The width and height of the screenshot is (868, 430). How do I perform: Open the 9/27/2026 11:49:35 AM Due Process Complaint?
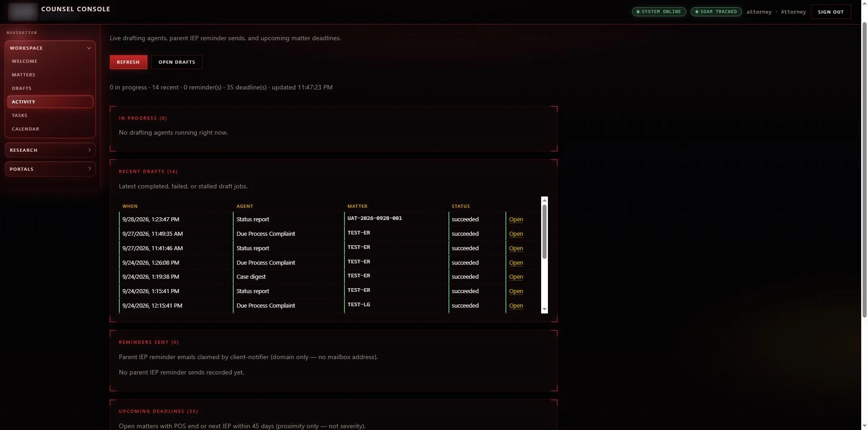(x=516, y=234)
